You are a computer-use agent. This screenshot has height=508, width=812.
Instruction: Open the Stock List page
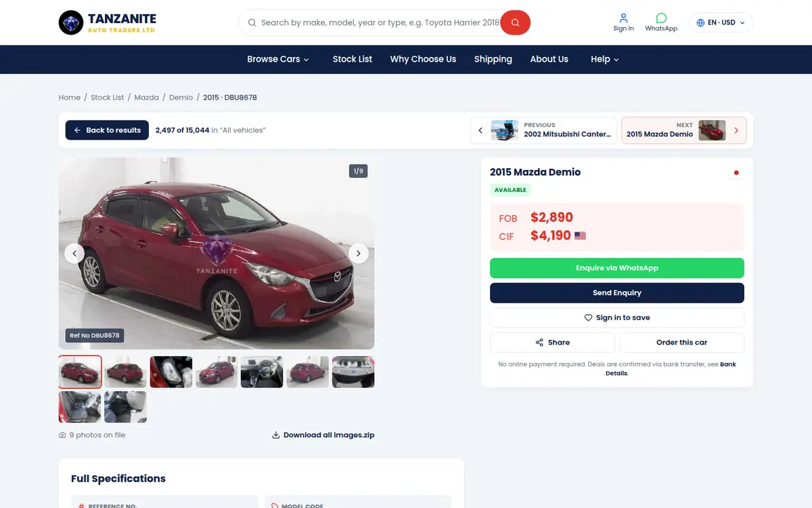tap(353, 60)
